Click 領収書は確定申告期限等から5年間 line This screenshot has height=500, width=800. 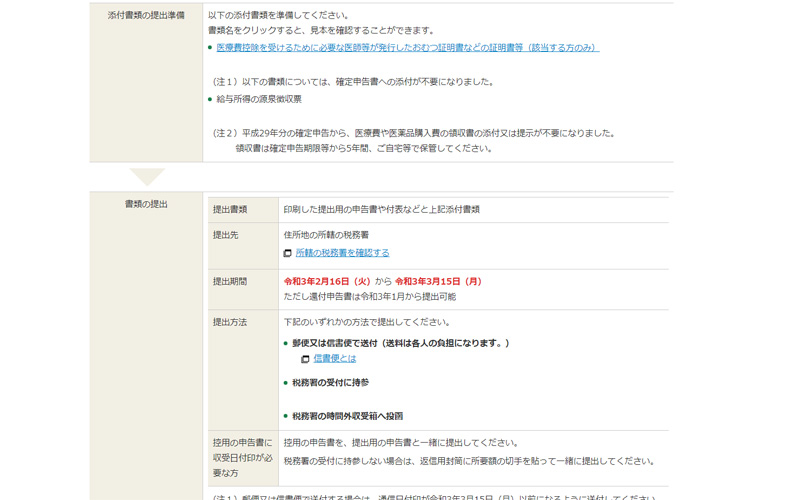tap(364, 148)
